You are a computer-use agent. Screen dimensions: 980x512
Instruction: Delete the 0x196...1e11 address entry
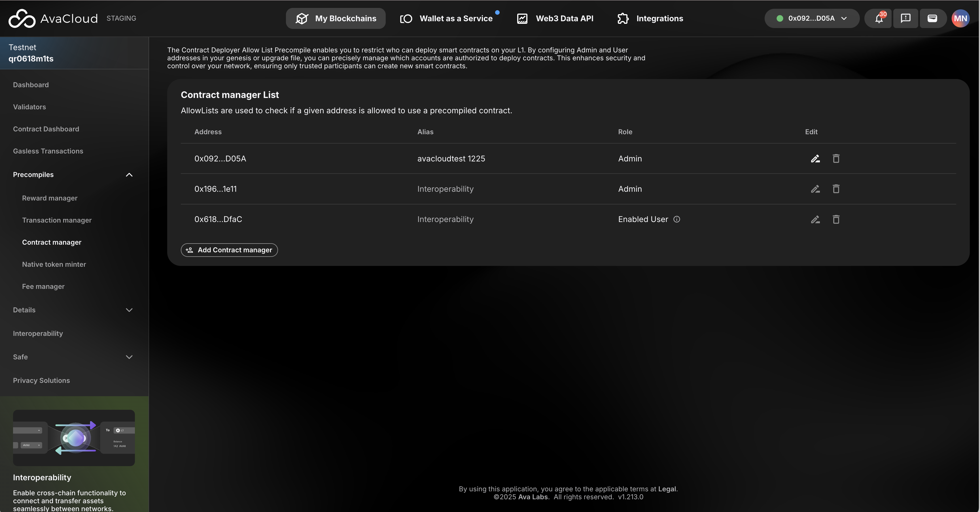pos(836,189)
